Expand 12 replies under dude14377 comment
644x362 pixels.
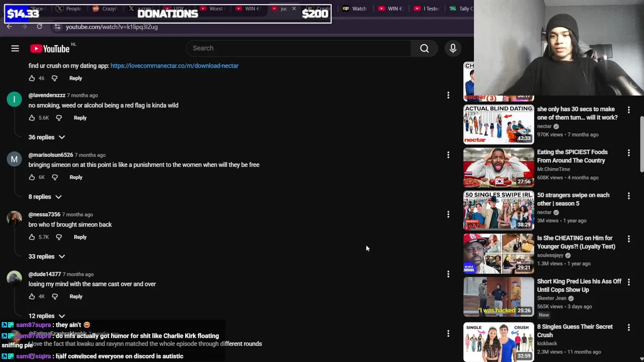pos(47,316)
